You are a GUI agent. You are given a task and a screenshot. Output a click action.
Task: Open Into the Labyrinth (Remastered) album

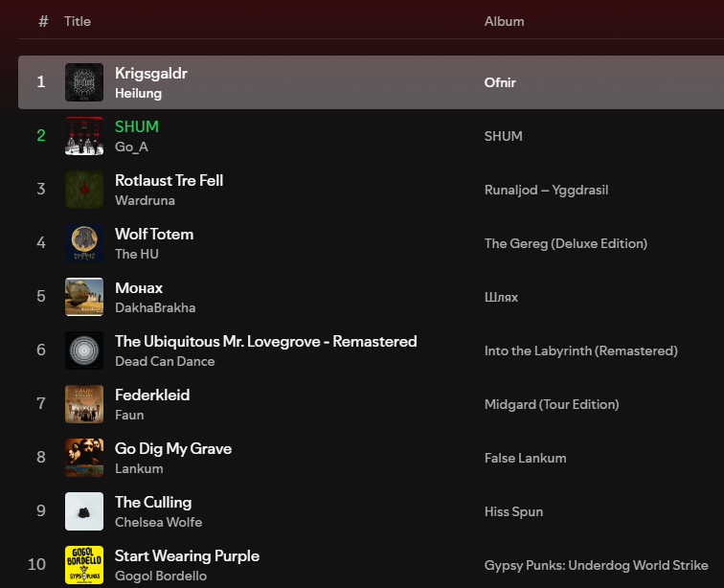click(x=580, y=351)
